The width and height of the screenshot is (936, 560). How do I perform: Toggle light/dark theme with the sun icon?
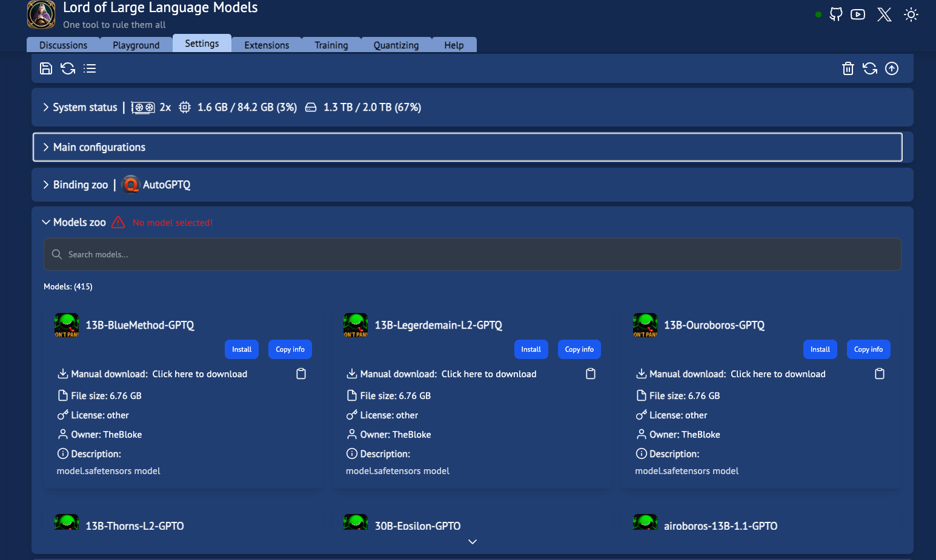(x=911, y=14)
